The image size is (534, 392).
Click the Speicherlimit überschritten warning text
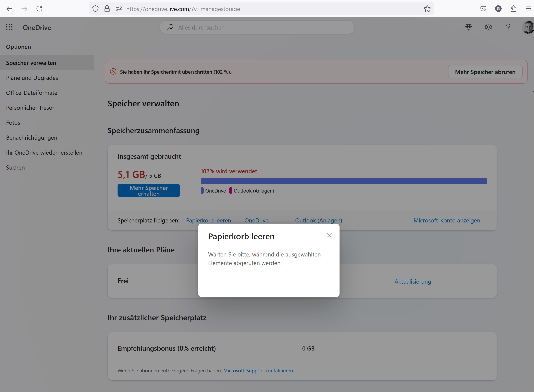coord(177,72)
